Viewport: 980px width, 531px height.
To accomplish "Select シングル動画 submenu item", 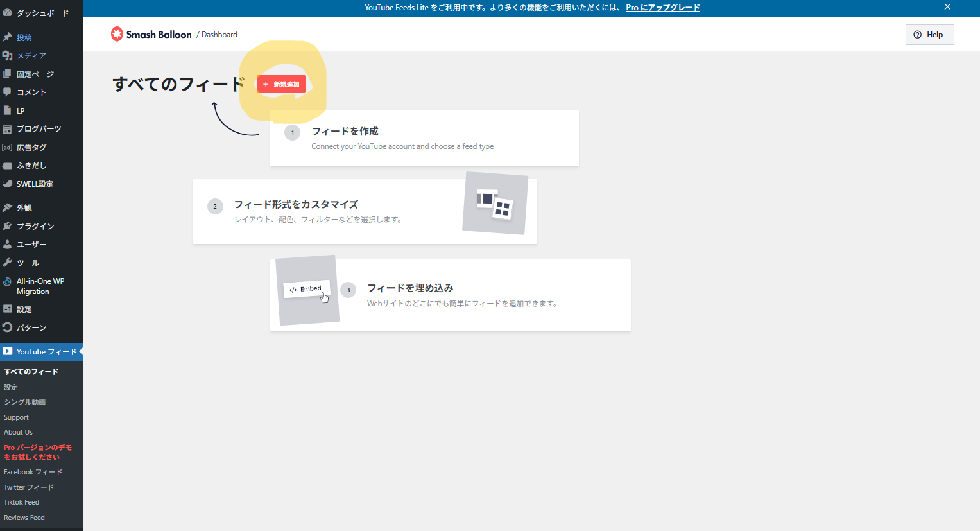I will (24, 402).
